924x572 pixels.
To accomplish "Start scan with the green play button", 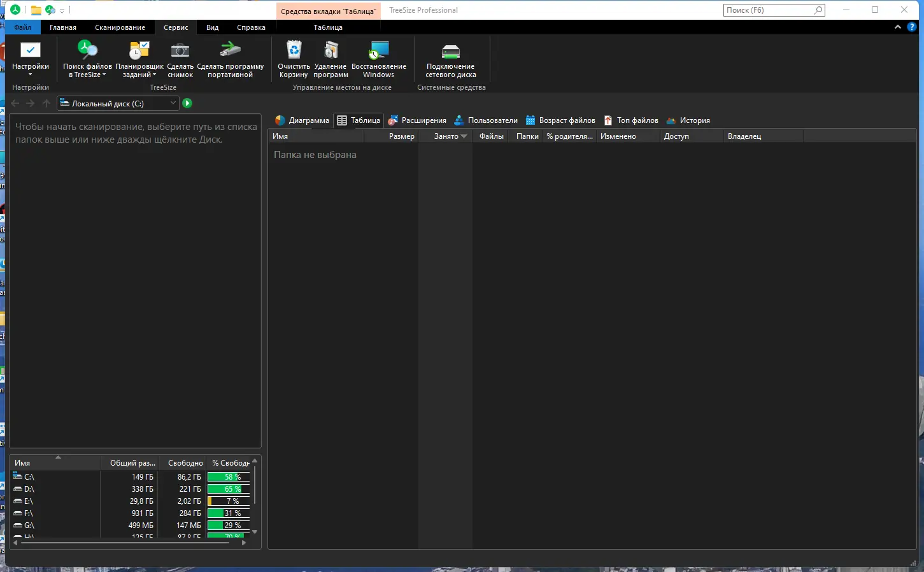I will 187,103.
